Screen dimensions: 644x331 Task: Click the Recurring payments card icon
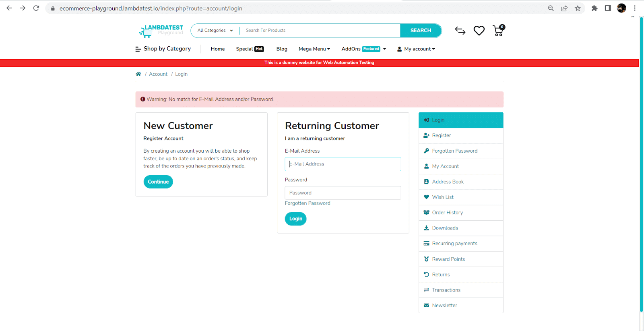[427, 243]
